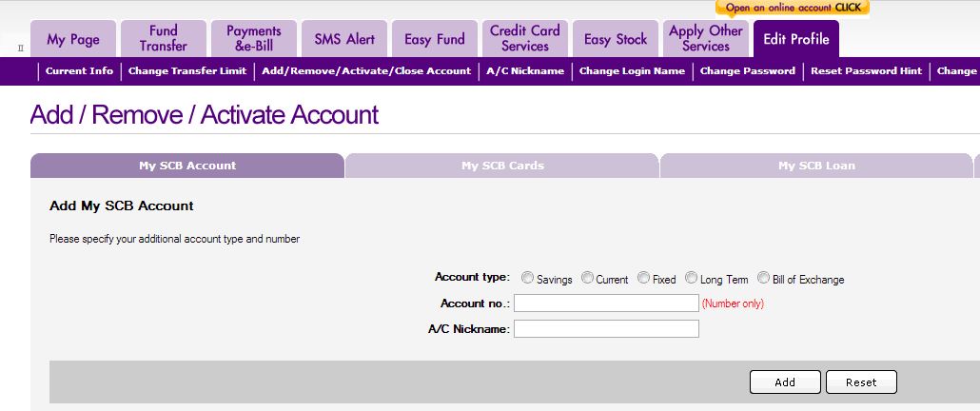Open Credit Card Services tab
The height and width of the screenshot is (411, 980).
pyautogui.click(x=525, y=39)
